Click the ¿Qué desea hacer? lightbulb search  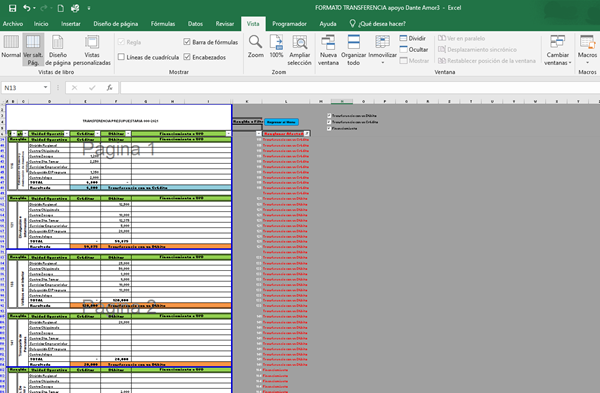coord(377,24)
